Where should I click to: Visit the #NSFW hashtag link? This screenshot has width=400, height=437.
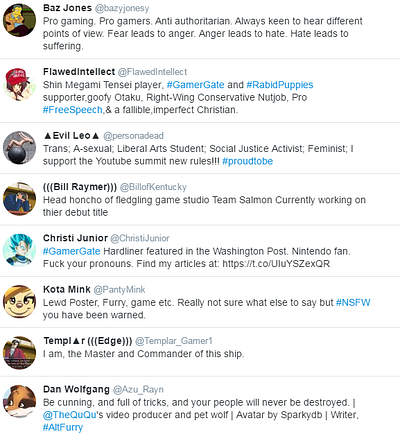(x=353, y=303)
